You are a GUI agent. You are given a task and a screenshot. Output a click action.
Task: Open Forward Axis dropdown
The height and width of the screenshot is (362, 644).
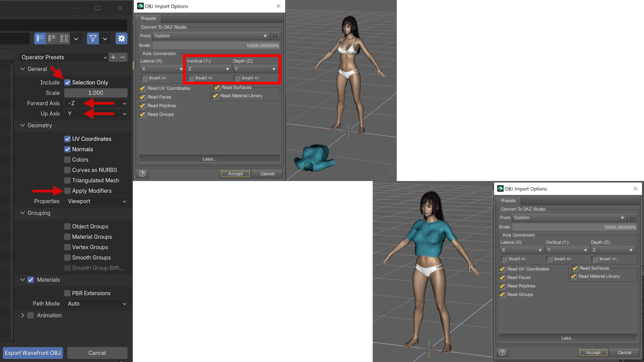[96, 103]
